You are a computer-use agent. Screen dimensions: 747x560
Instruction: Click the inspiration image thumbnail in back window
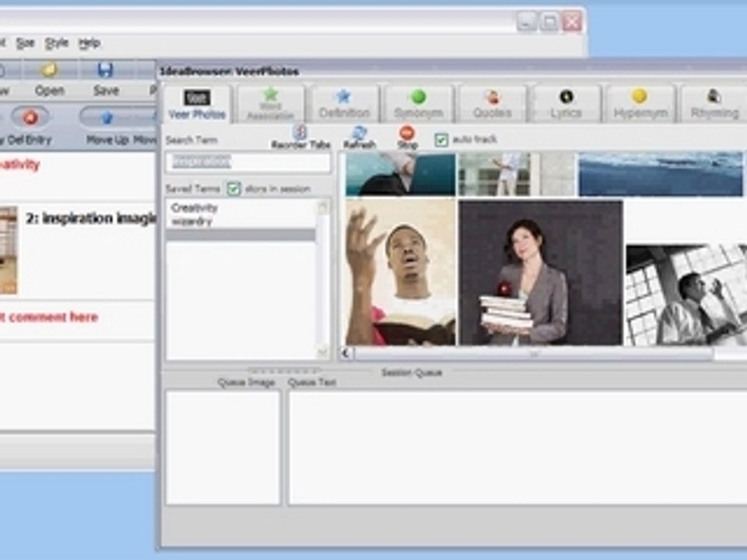[9, 250]
